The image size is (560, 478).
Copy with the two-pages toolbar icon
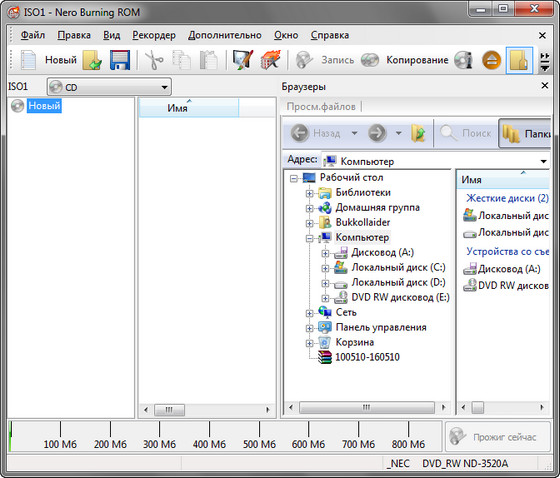(x=181, y=60)
